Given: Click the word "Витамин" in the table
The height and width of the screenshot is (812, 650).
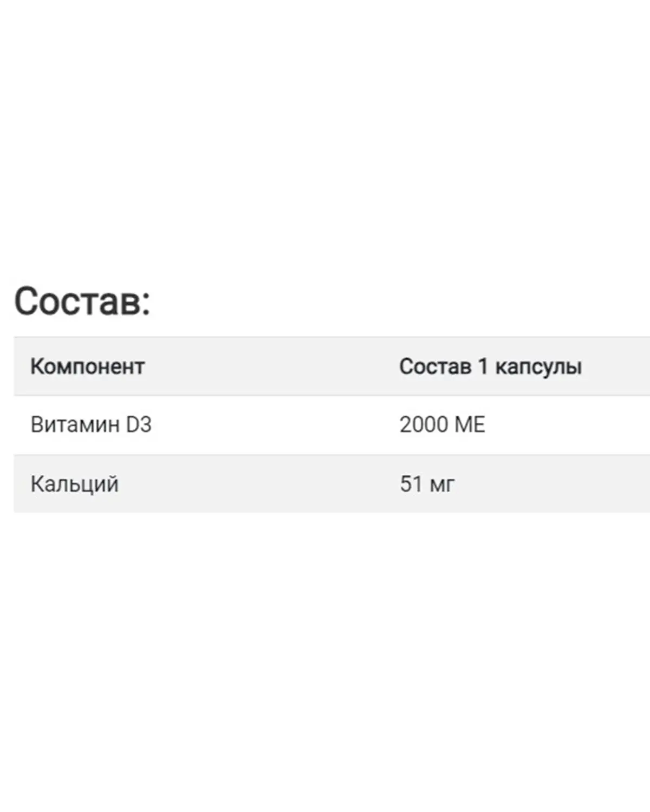Looking at the screenshot, I should (x=75, y=424).
